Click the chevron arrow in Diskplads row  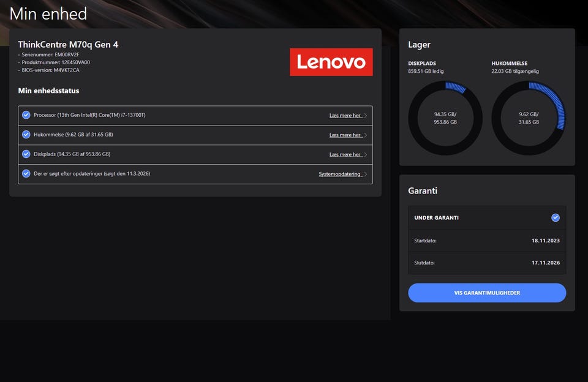click(x=366, y=154)
